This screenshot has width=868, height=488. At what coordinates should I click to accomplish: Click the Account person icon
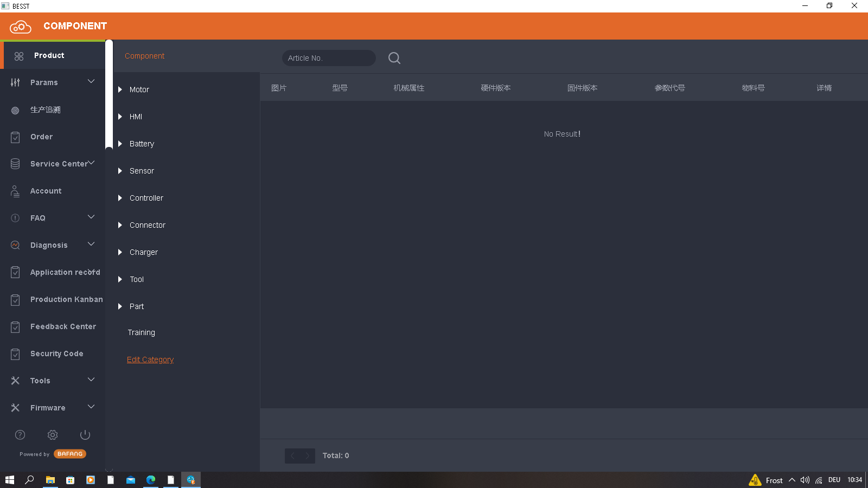[x=15, y=191]
